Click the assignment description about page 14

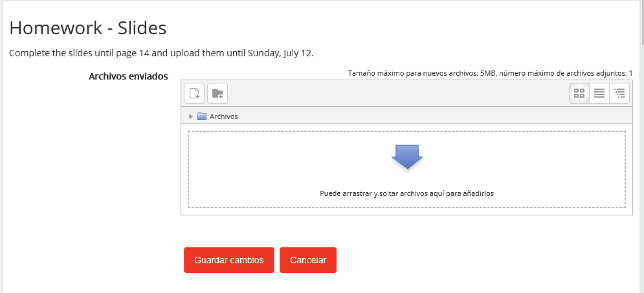(x=161, y=53)
